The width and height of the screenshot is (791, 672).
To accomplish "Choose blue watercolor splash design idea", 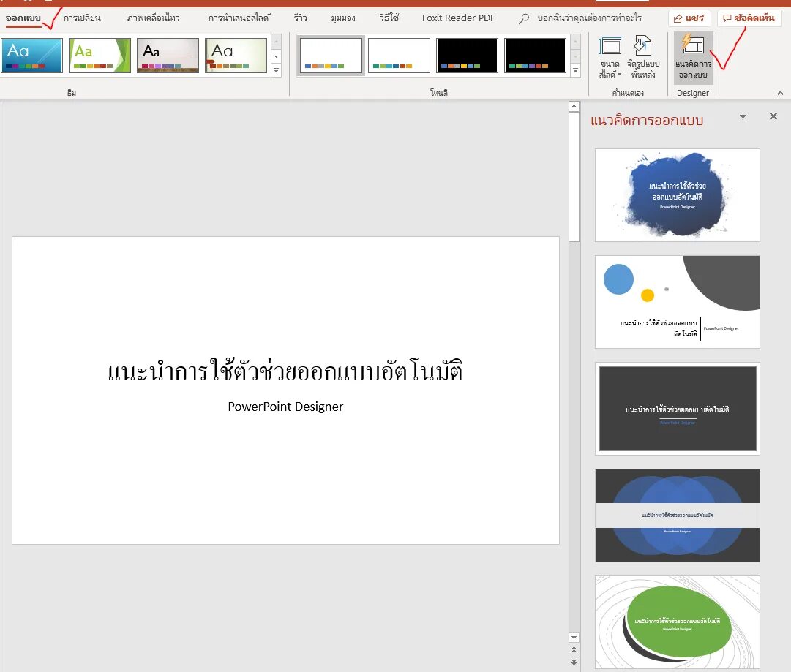I will [x=678, y=195].
